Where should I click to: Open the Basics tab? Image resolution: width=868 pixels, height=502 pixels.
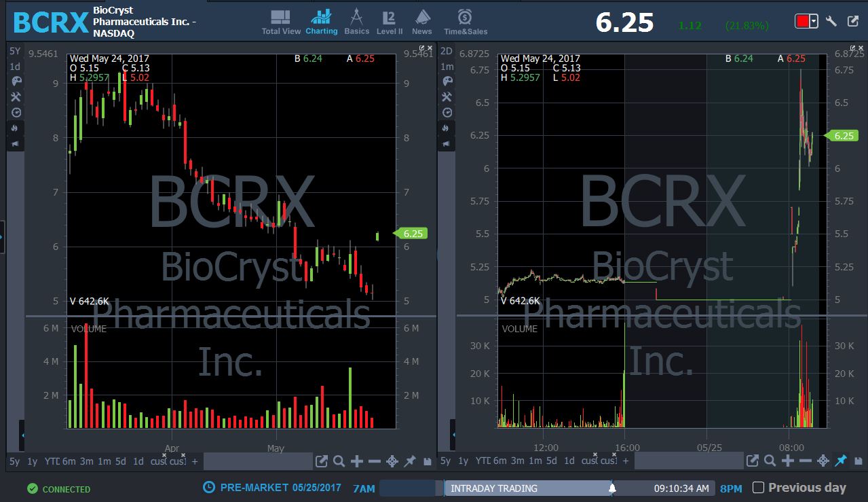(356, 22)
